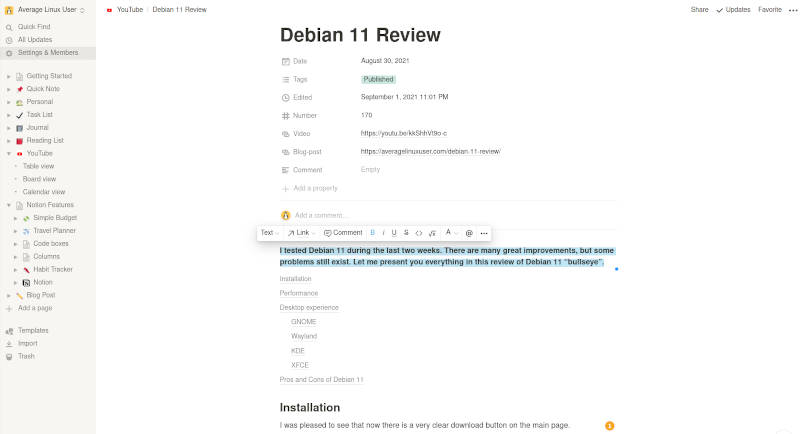Open the youtu.be video link
This screenshot has width=800, height=434.
pyautogui.click(x=404, y=133)
